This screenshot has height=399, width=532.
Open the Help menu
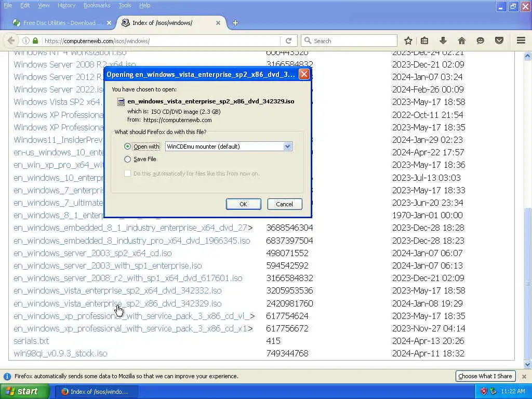(145, 5)
